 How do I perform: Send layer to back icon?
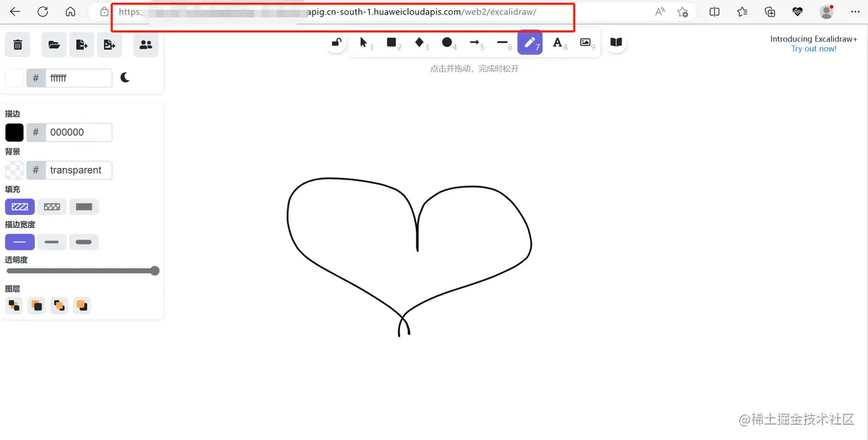tap(14, 305)
